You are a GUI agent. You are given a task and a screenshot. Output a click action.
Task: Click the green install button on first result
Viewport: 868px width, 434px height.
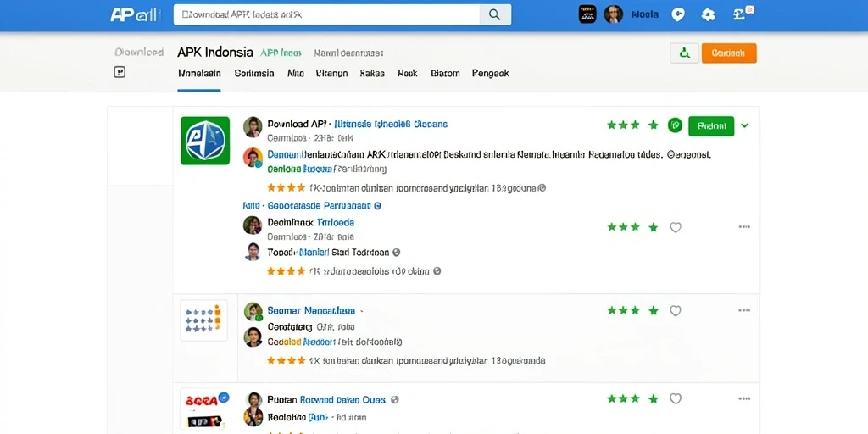[x=711, y=125]
